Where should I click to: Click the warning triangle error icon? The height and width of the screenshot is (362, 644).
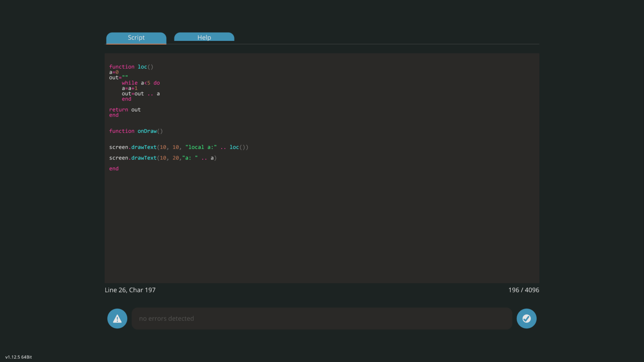[117, 318]
